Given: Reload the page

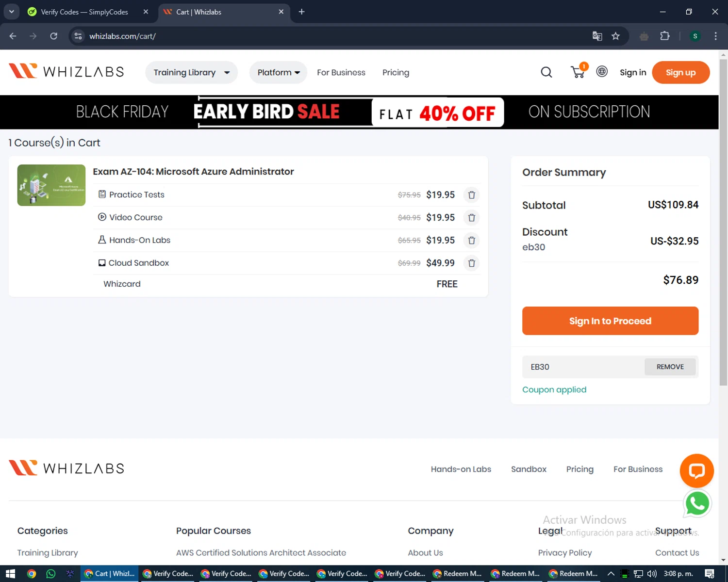Looking at the screenshot, I should [53, 36].
